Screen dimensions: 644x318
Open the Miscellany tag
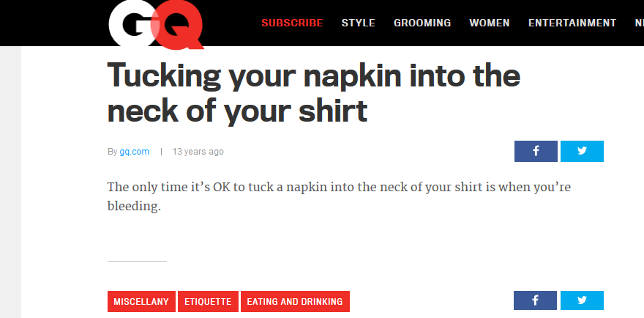141,301
